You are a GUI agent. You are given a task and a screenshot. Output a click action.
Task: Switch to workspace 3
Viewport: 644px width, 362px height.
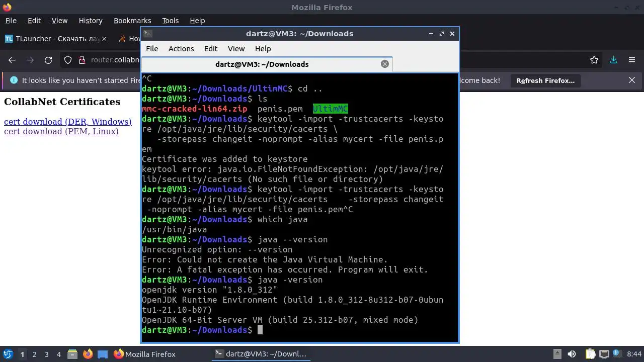point(47,354)
